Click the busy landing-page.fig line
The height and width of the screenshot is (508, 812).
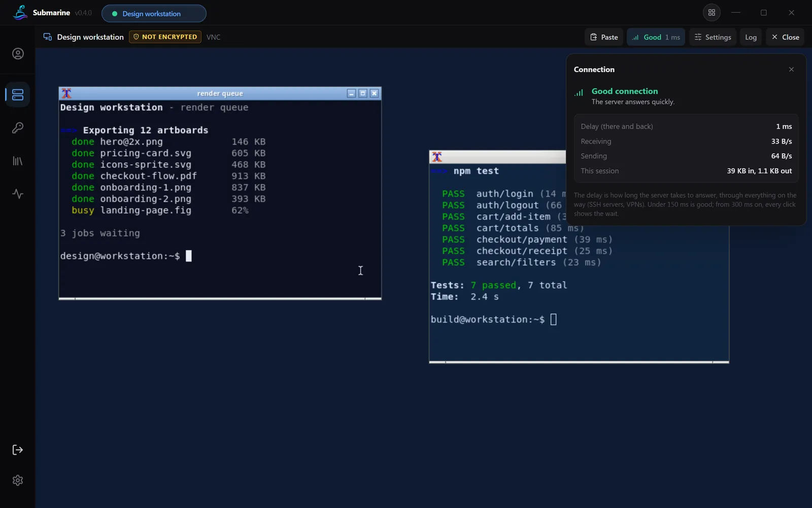click(x=160, y=210)
